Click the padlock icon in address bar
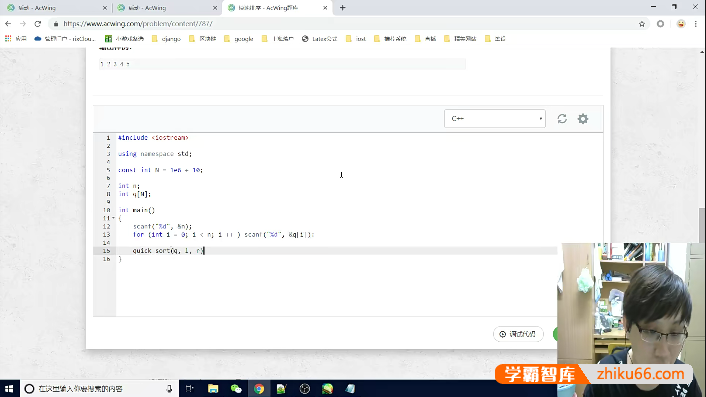 (x=56, y=24)
